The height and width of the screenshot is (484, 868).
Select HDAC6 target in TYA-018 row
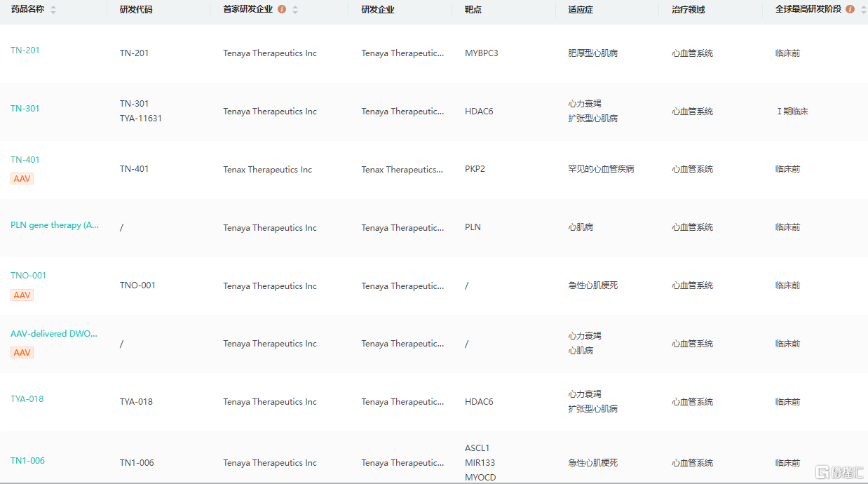[479, 402]
